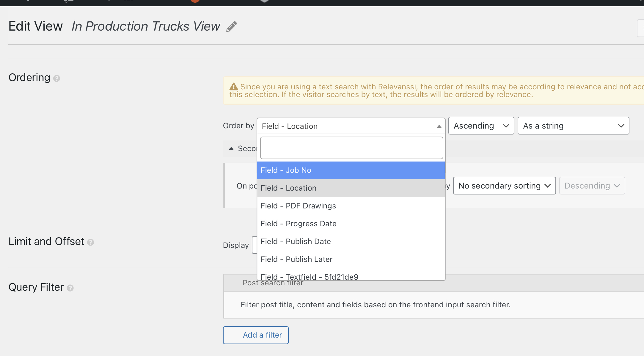
Task: Click the Add a filter button
Action: (256, 335)
